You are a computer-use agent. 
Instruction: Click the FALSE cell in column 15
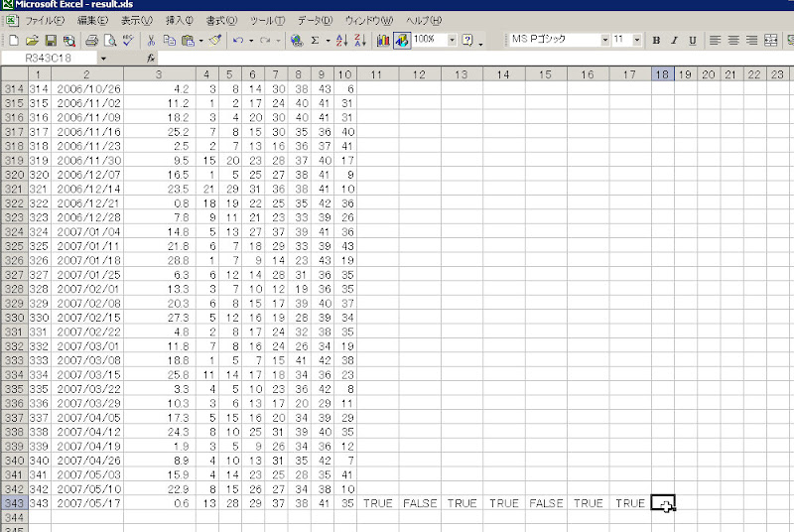coord(546,503)
